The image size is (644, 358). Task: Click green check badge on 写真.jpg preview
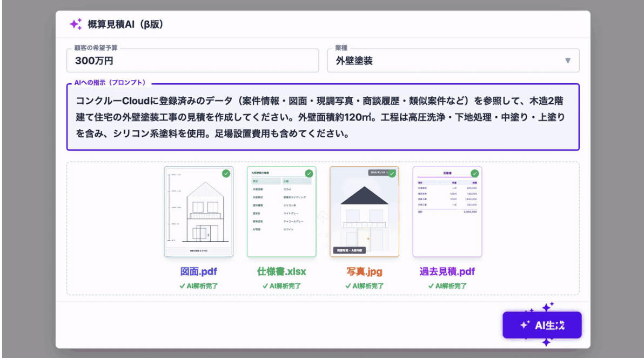(x=392, y=174)
